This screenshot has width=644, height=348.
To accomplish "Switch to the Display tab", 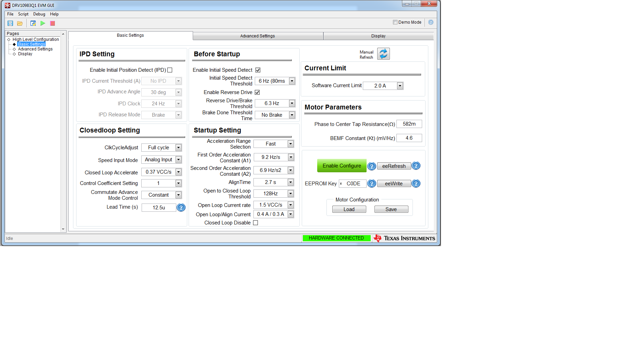I will (378, 36).
